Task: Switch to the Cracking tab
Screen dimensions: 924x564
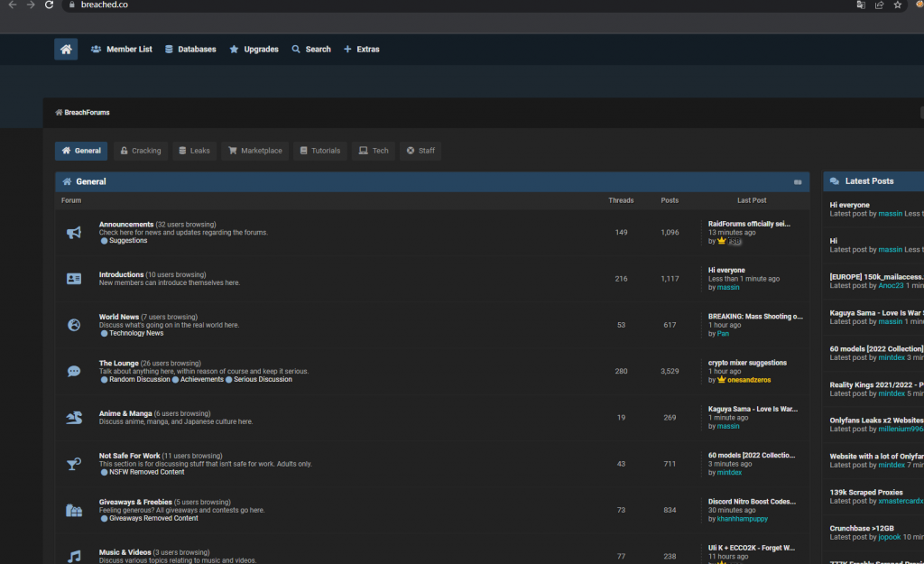Action: 140,151
